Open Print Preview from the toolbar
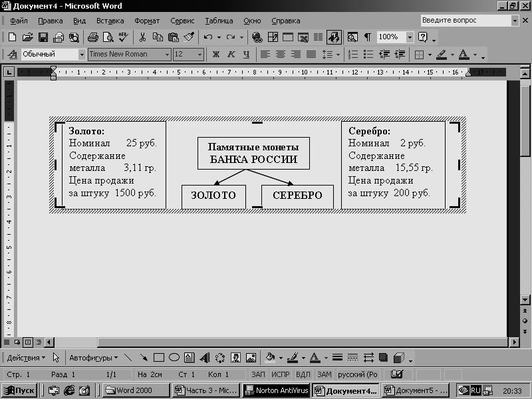This screenshot has height=399, width=532. [x=108, y=37]
